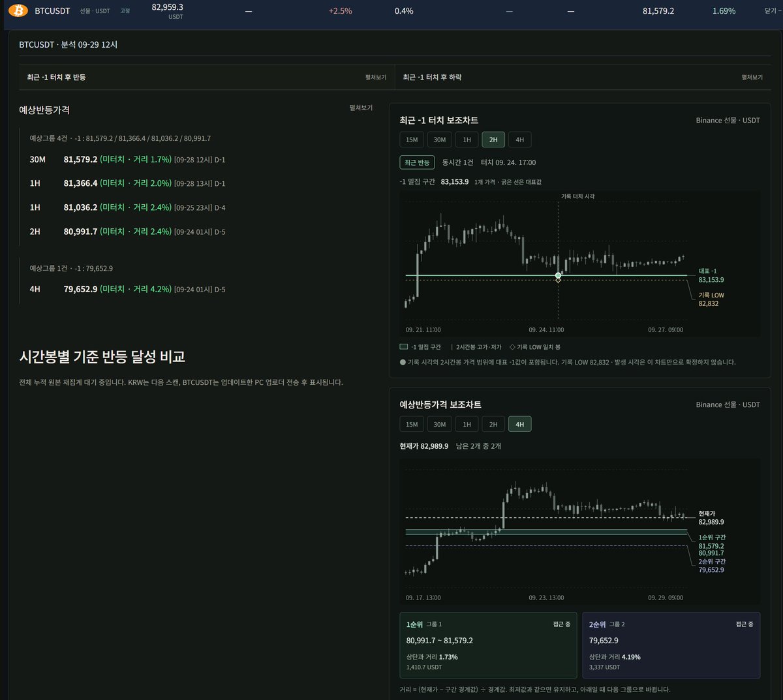
Task: Select 30M in 예상반등가격 보조차트
Action: pos(440,424)
